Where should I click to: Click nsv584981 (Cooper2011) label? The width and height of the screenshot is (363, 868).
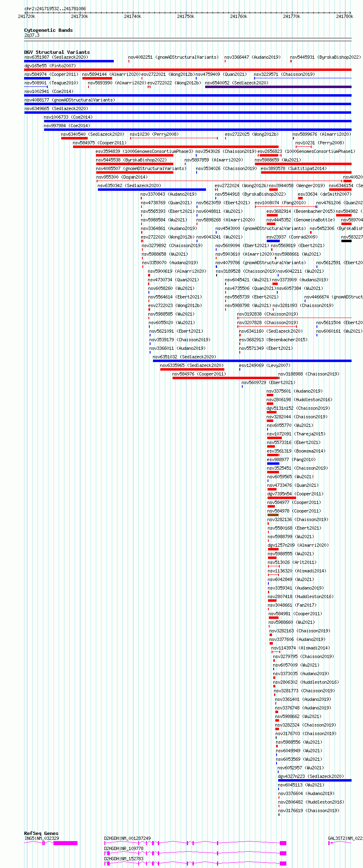295,614
